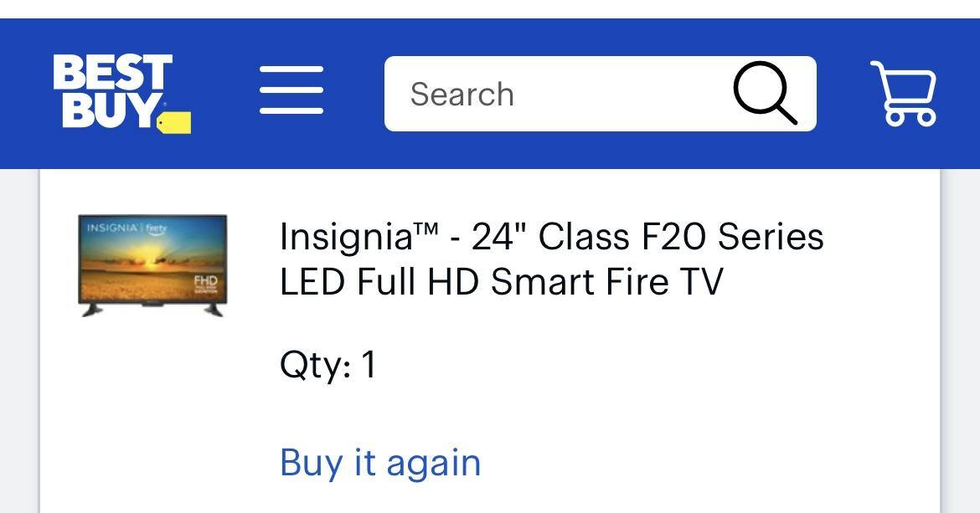Open the LED Full HD Smart Fire TV page
Image resolution: width=980 pixels, height=513 pixels.
[x=501, y=281]
